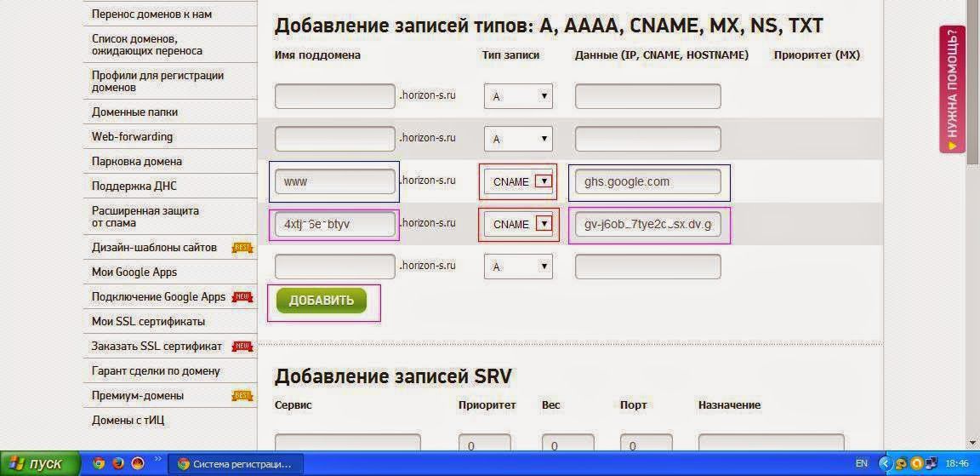
Task: Click the orange tray icon near the clock
Action: pos(917,464)
